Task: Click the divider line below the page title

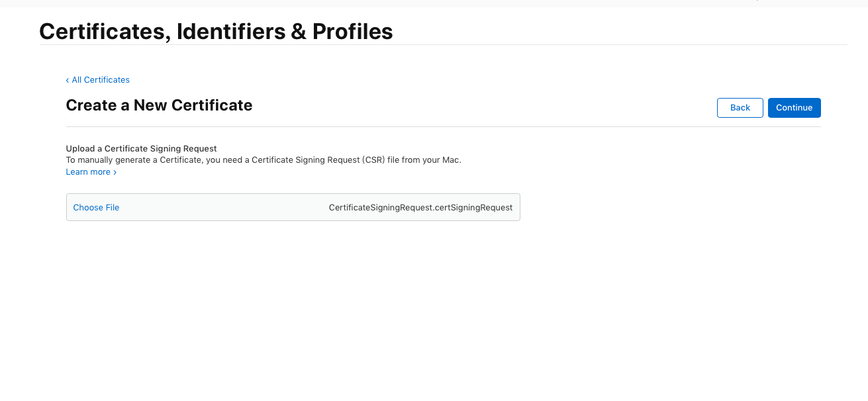Action: pos(443,45)
